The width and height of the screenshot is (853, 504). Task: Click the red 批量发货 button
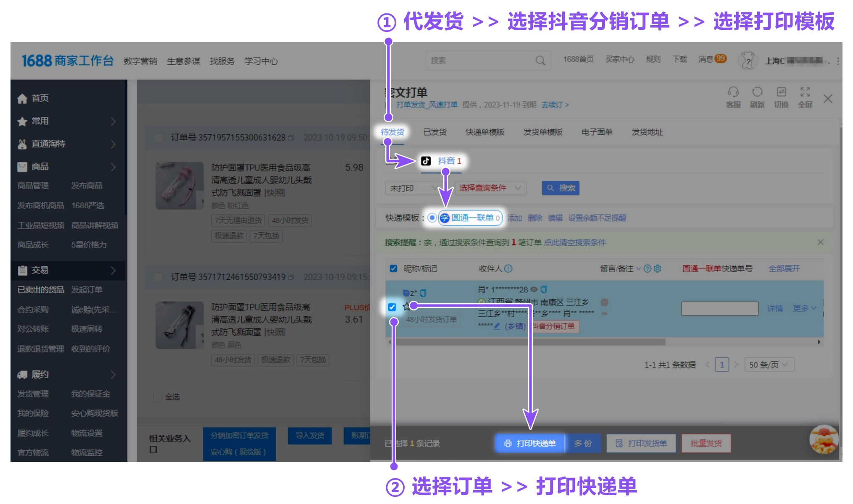pyautogui.click(x=706, y=444)
